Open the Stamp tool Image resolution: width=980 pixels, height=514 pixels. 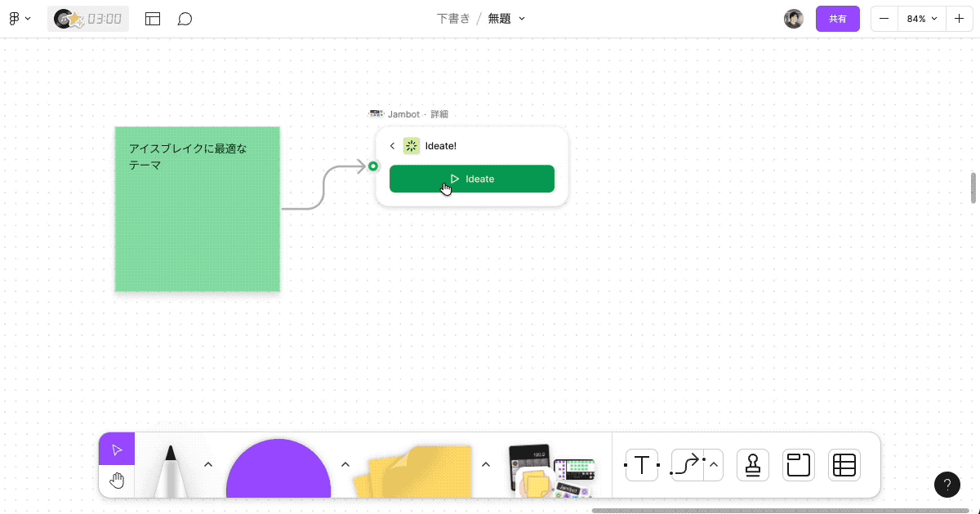752,465
